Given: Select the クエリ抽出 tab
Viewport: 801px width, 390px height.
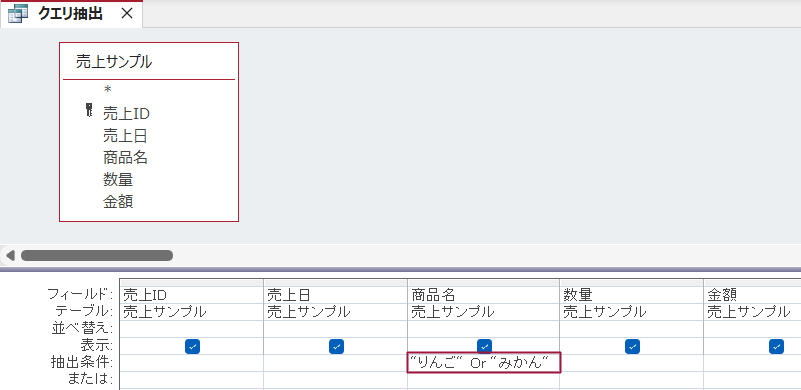Looking at the screenshot, I should (x=71, y=14).
